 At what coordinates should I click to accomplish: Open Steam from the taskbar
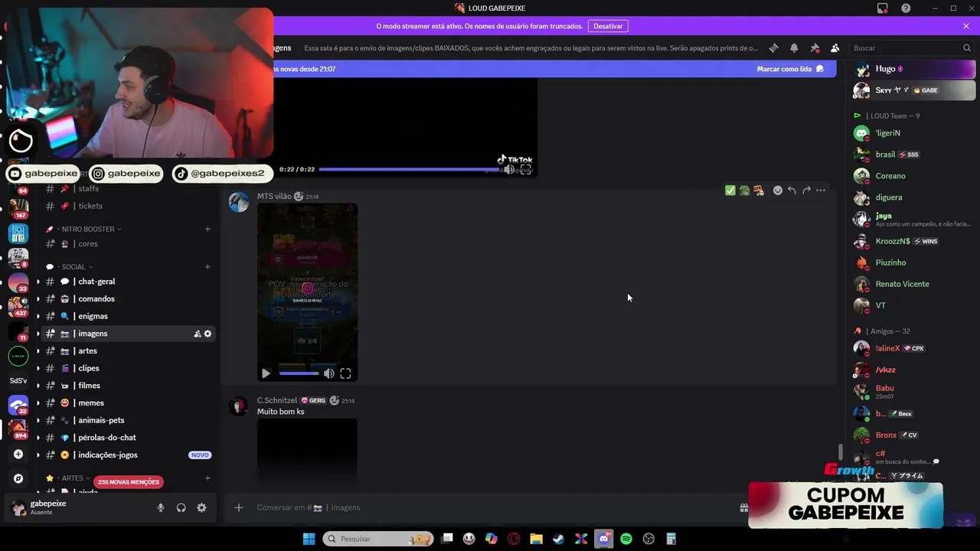click(559, 539)
